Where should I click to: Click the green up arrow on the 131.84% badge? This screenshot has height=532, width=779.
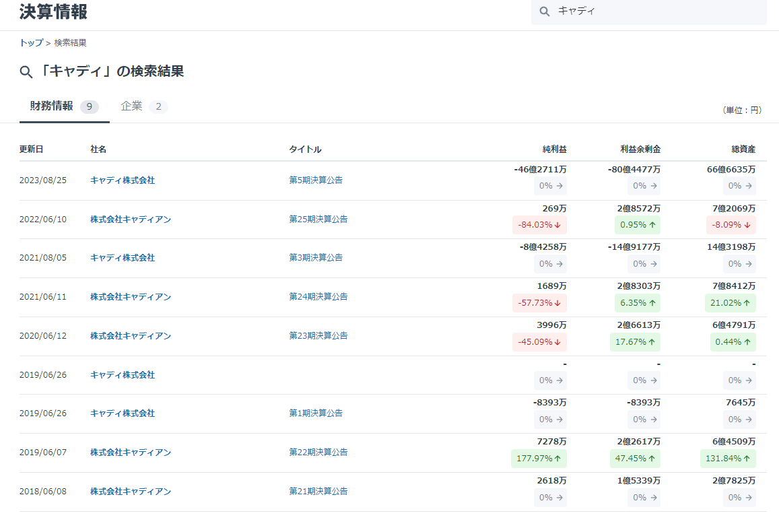[747, 459]
